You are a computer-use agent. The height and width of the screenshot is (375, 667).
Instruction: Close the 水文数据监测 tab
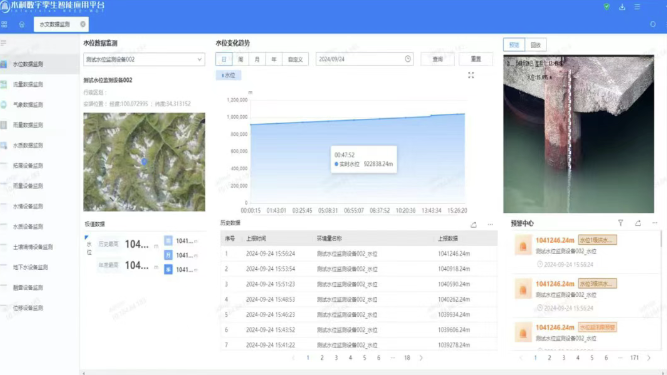point(83,24)
